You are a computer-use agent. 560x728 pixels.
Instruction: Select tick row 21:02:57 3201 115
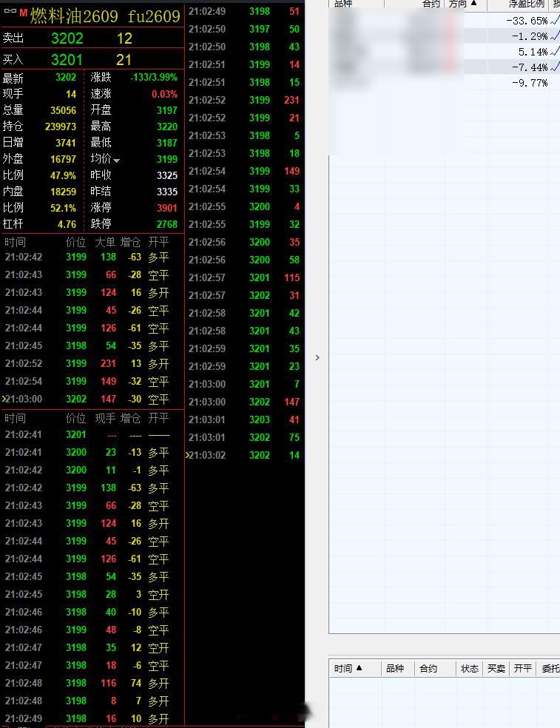pos(245,277)
